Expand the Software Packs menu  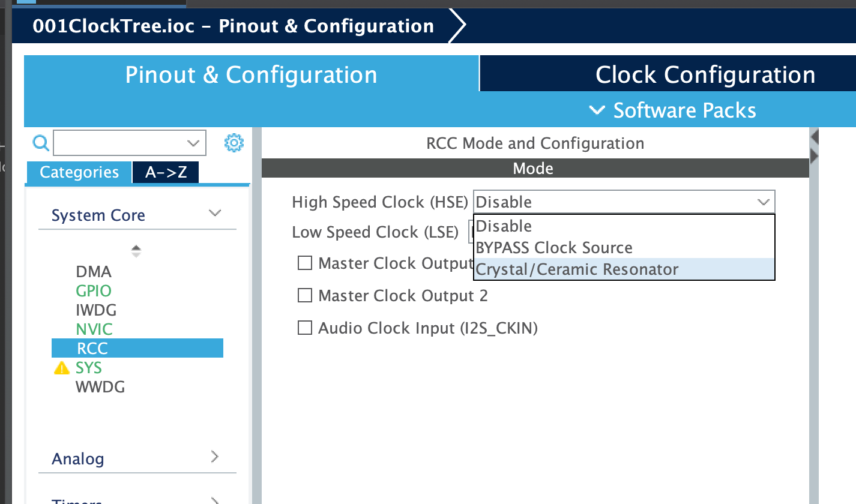[x=672, y=110]
